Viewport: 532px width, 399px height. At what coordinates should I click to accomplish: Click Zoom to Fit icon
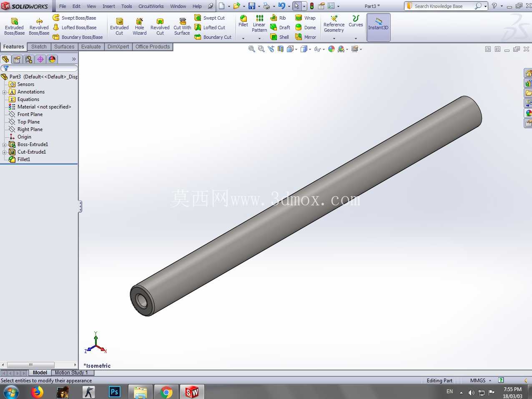click(x=252, y=49)
